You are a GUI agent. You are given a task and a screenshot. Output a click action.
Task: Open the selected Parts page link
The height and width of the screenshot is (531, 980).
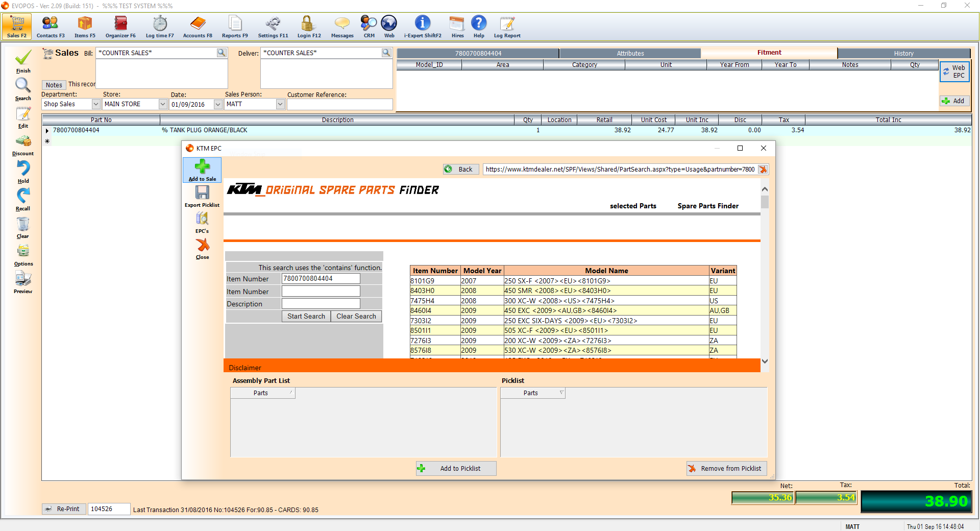(633, 206)
